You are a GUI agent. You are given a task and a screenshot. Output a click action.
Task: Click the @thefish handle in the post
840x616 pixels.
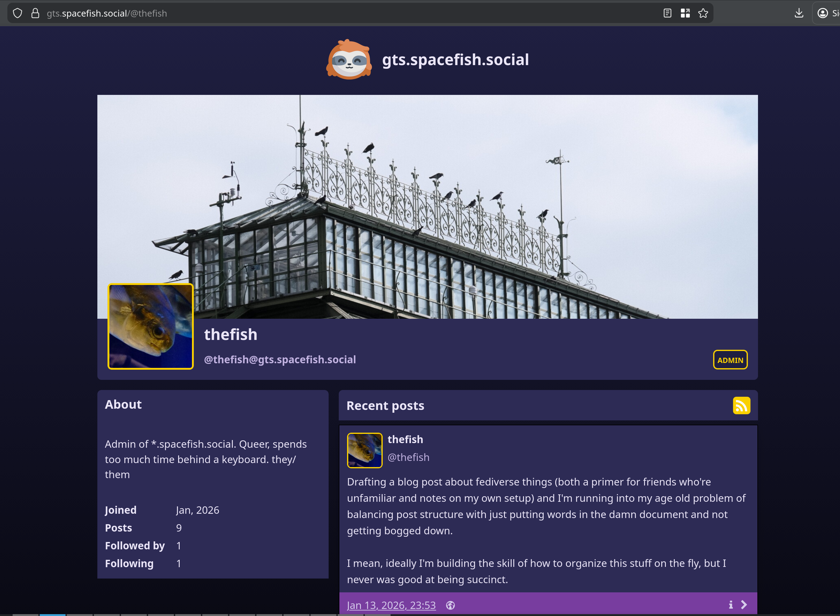[x=408, y=457]
